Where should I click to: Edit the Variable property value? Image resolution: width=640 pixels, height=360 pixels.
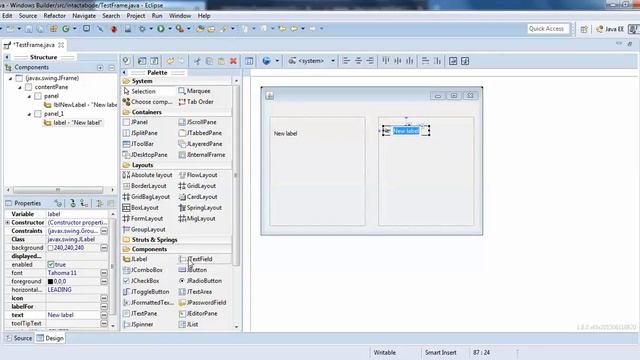(78, 214)
